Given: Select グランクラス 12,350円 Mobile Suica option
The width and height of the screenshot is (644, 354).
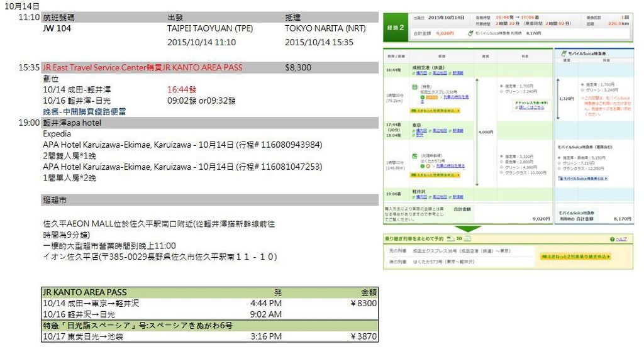Looking at the screenshot, I should click(559, 169).
